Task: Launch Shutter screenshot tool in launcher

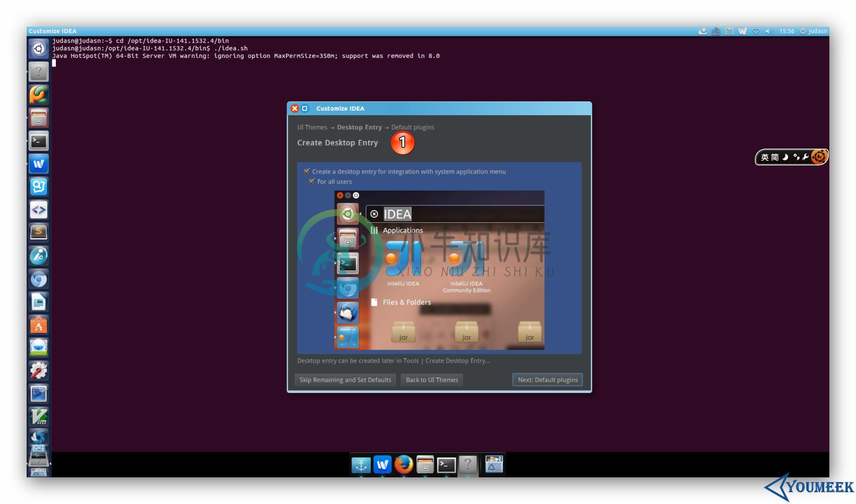Action: 38,436
